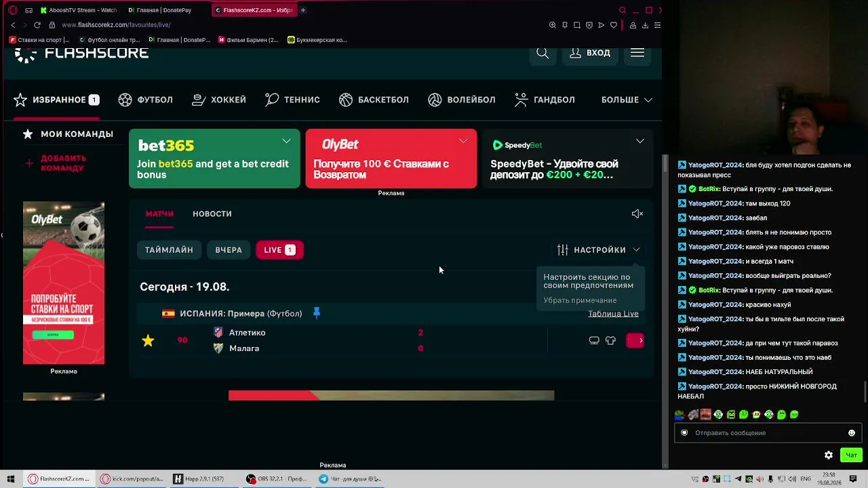Select the ТАЙМЛАЙН filter
Image resolution: width=868 pixels, height=488 pixels.
169,250
